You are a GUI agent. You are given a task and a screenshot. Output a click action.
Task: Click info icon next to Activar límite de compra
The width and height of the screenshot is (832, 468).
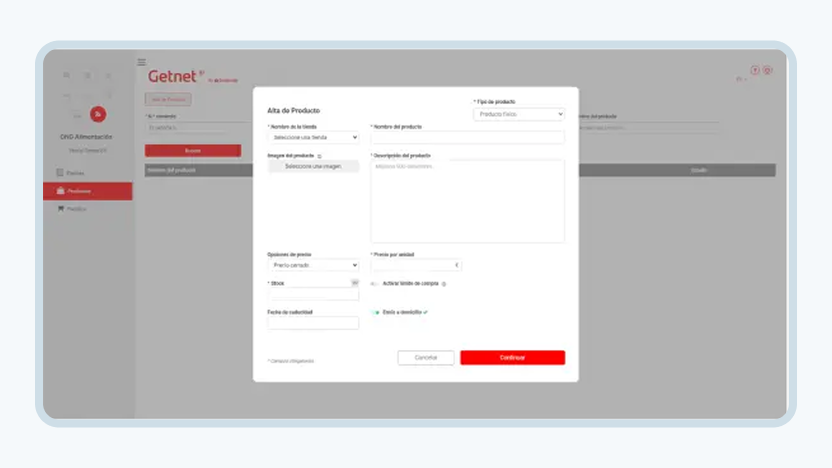[444, 284]
